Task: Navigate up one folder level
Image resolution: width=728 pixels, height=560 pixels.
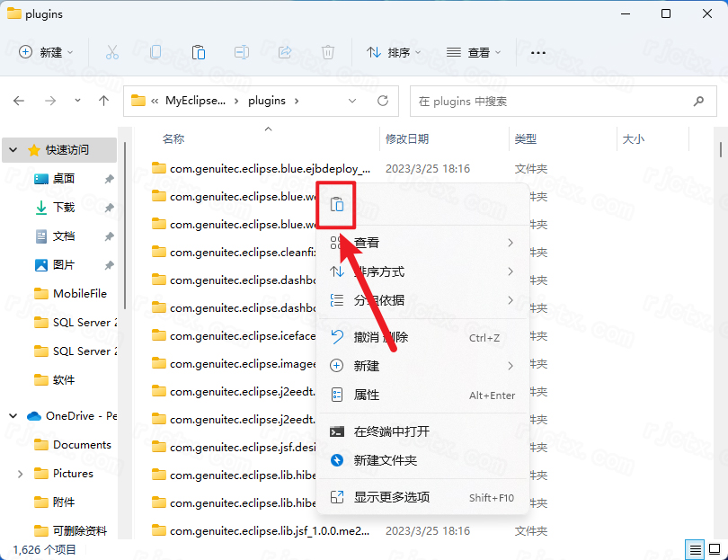Action: (x=104, y=101)
